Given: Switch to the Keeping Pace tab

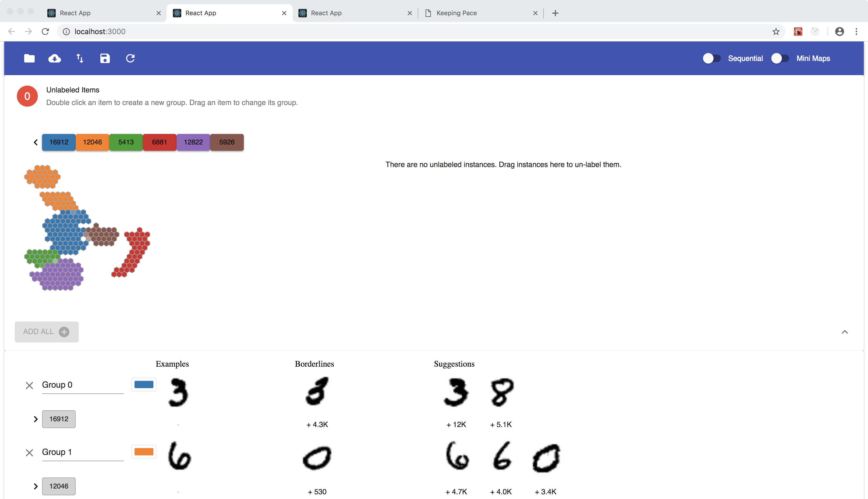Looking at the screenshot, I should point(456,13).
